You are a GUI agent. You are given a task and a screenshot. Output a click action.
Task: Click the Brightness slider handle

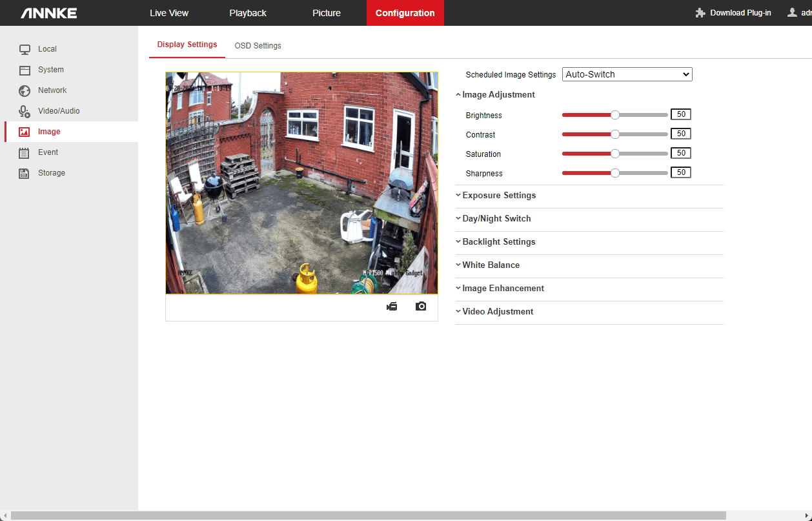click(615, 115)
